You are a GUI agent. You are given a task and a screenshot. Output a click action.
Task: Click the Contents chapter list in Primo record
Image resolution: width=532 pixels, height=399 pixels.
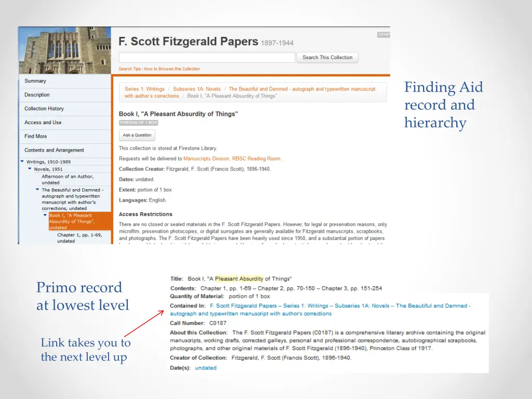(291, 288)
